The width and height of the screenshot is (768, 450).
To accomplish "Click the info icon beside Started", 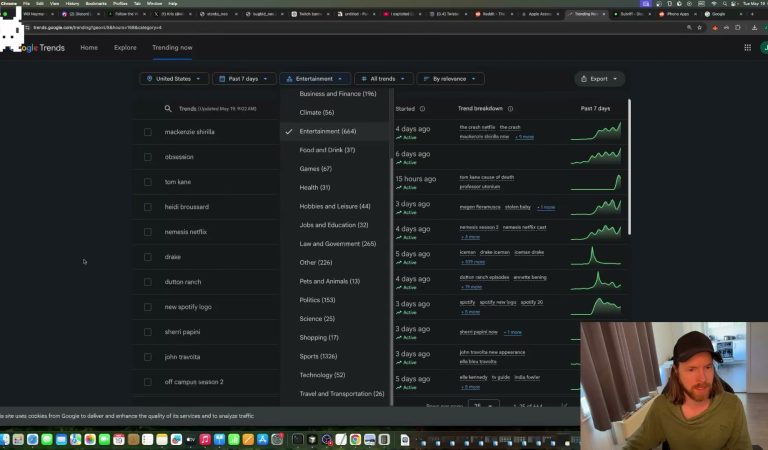I will pos(422,109).
